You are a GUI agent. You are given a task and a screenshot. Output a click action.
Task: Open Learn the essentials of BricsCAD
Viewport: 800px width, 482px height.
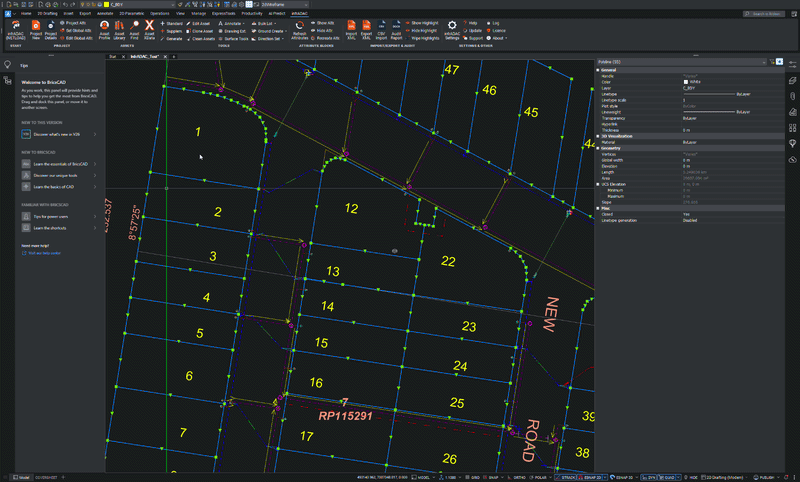tap(59, 164)
